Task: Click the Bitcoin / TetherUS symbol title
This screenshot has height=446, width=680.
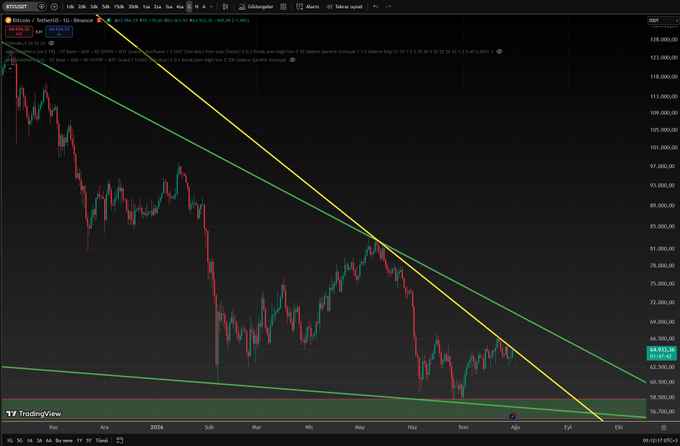Action: [x=52, y=20]
